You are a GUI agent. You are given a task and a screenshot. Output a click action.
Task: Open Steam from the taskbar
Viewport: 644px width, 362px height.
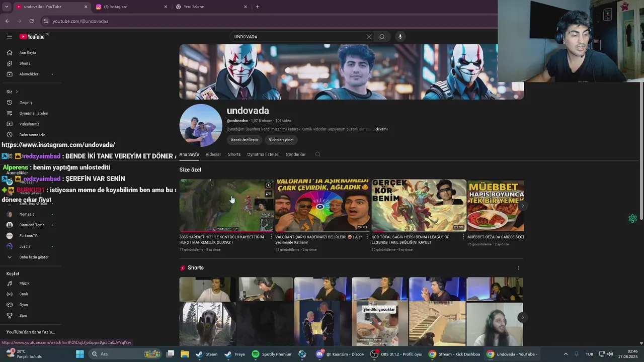pos(206,354)
